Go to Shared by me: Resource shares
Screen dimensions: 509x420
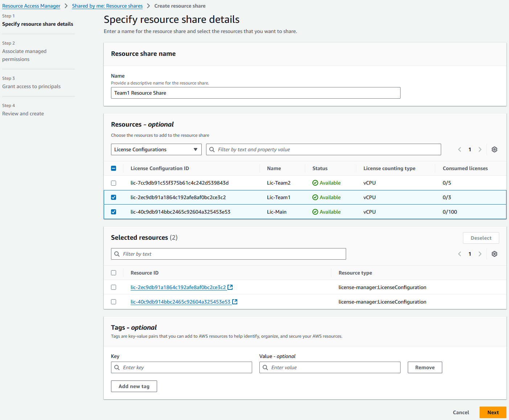pyautogui.click(x=107, y=6)
